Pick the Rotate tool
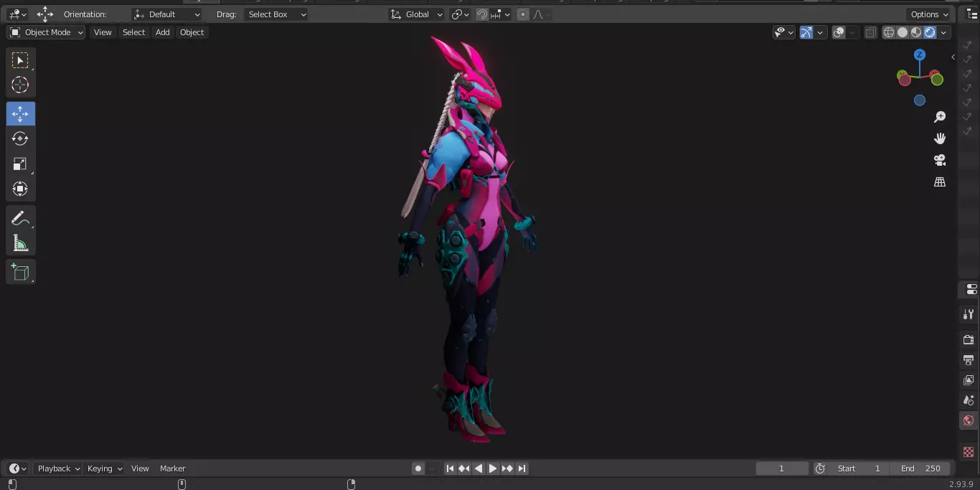Viewport: 980px width, 490px height. (x=20, y=138)
